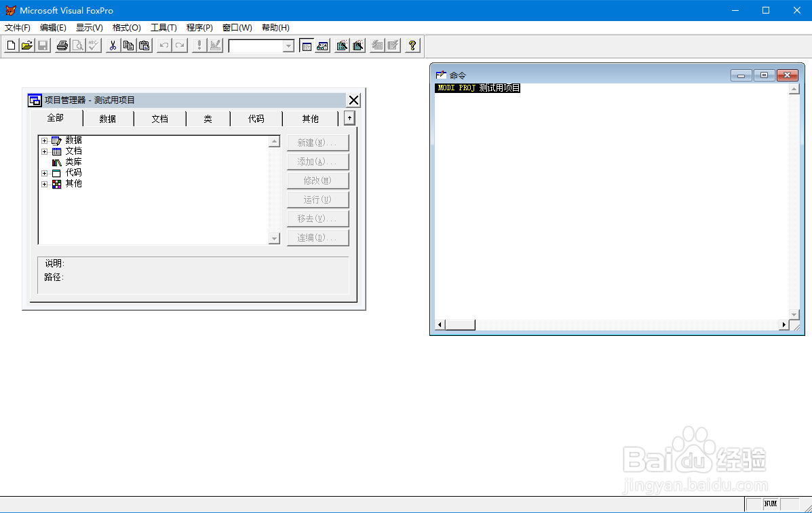
Task: Click the Help question mark icon
Action: tap(412, 45)
